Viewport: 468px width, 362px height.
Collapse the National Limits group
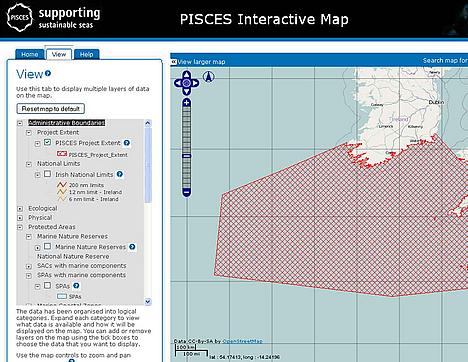(x=29, y=164)
